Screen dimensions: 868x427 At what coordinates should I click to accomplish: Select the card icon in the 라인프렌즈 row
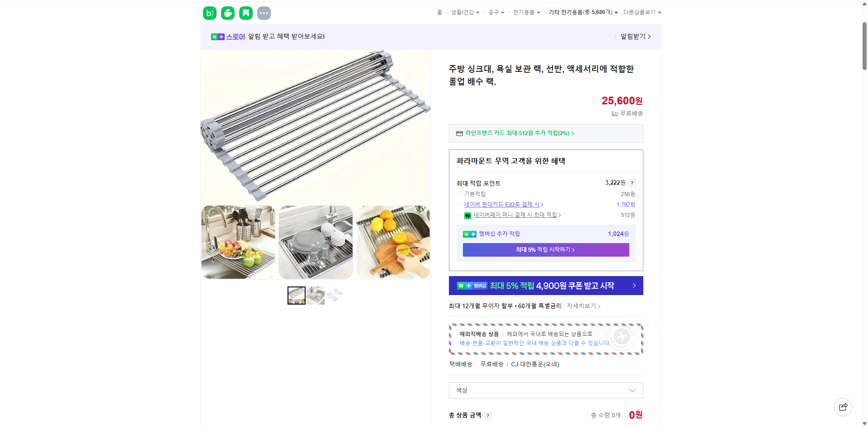(459, 133)
